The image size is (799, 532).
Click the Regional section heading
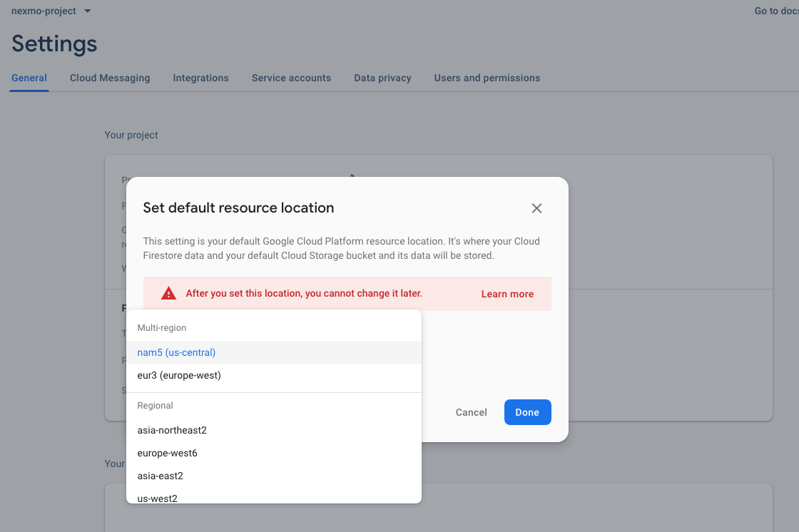155,406
